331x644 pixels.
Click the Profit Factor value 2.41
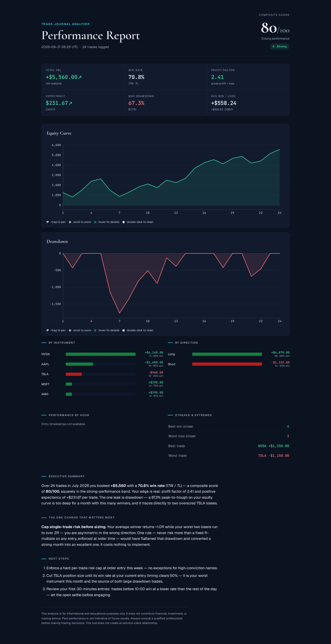pos(217,77)
